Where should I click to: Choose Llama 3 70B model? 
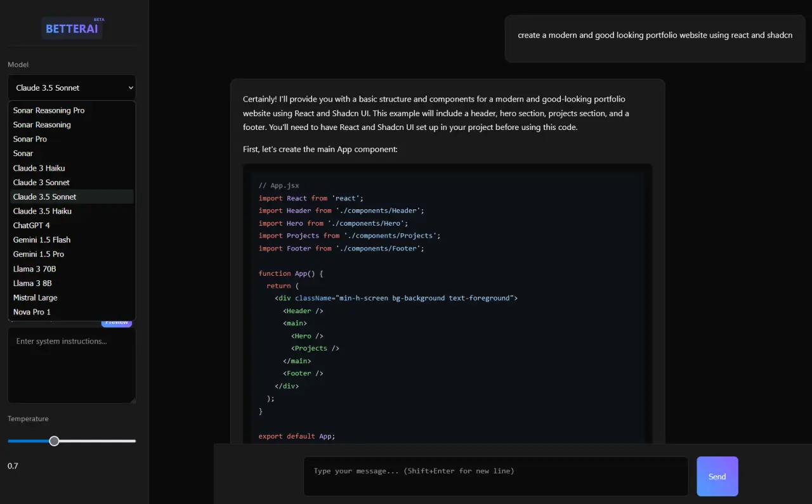(x=72, y=269)
